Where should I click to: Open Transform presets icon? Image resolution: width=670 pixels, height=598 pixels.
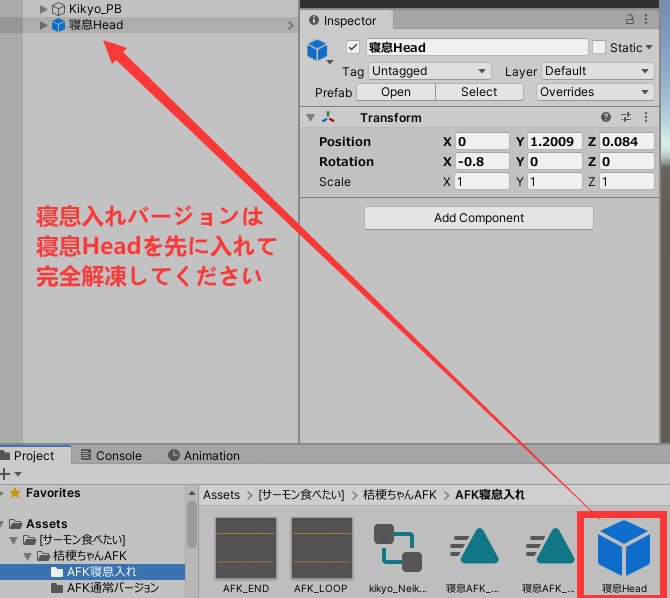626,117
